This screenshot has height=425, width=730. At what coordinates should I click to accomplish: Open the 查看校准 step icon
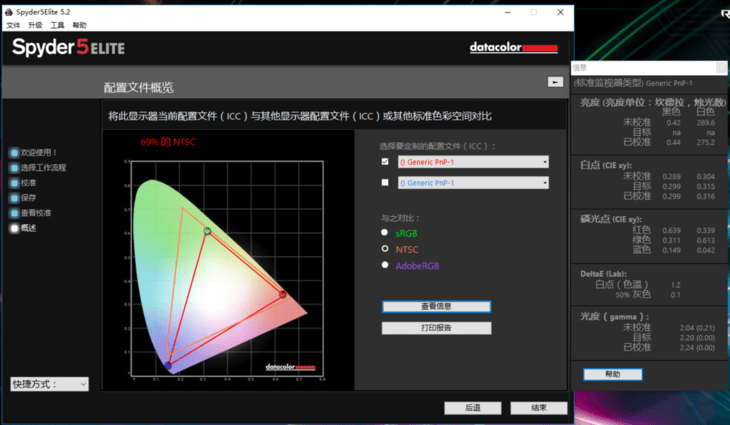[x=14, y=213]
